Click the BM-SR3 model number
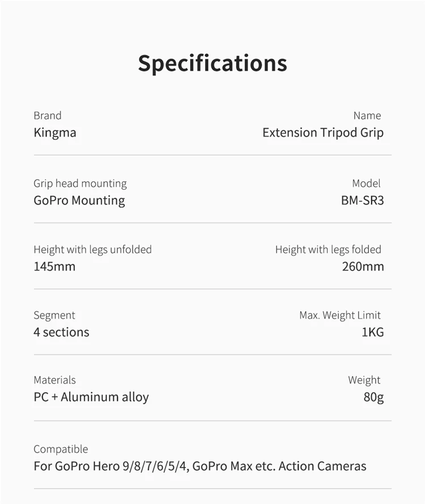The height and width of the screenshot is (504, 425). point(362,201)
